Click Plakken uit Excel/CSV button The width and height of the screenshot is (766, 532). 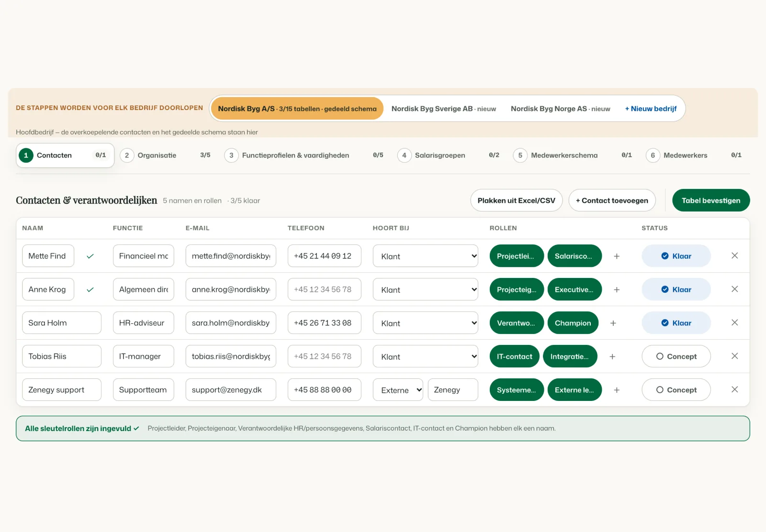(x=517, y=200)
